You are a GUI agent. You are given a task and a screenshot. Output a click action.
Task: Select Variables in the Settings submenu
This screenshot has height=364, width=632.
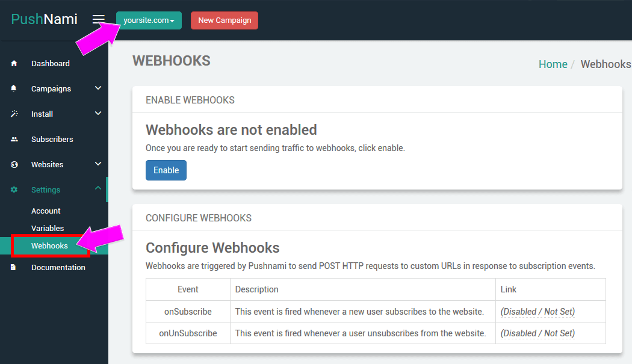[48, 229]
